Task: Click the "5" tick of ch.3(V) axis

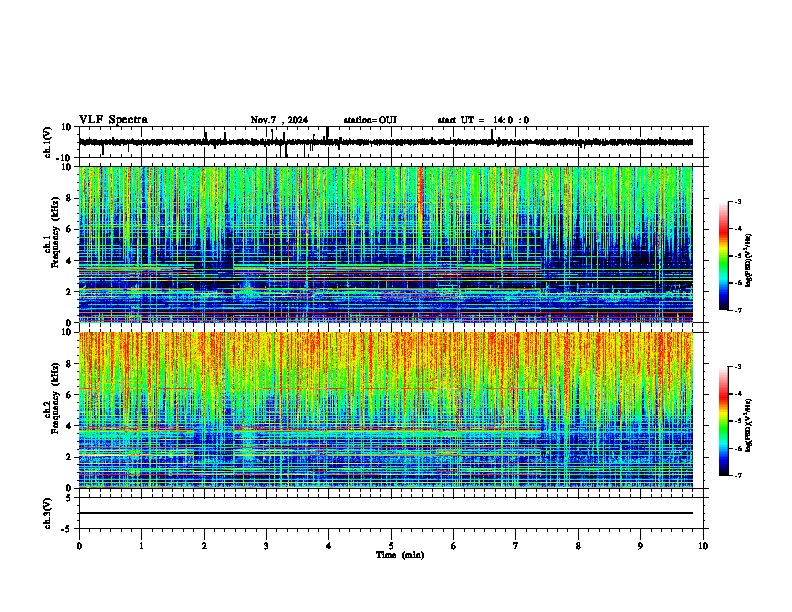Action: tap(70, 498)
